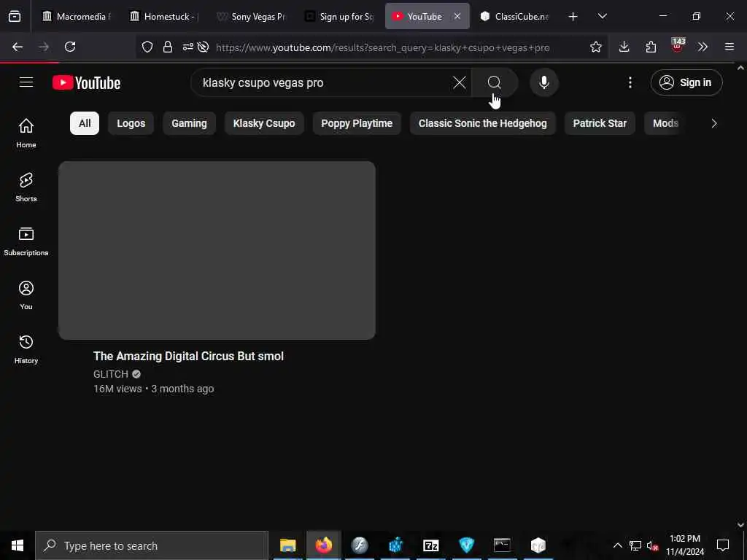Switch to the ClassiCube.net tab
This screenshot has height=560, width=747.
click(x=514, y=16)
